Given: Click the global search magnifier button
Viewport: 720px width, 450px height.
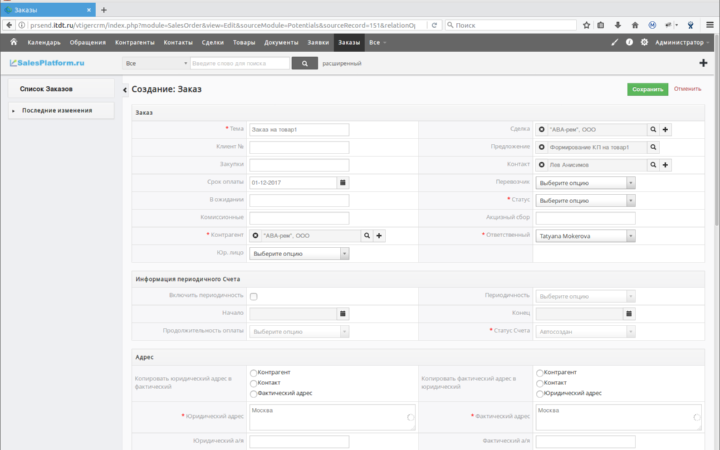Looking at the screenshot, I should coord(304,63).
